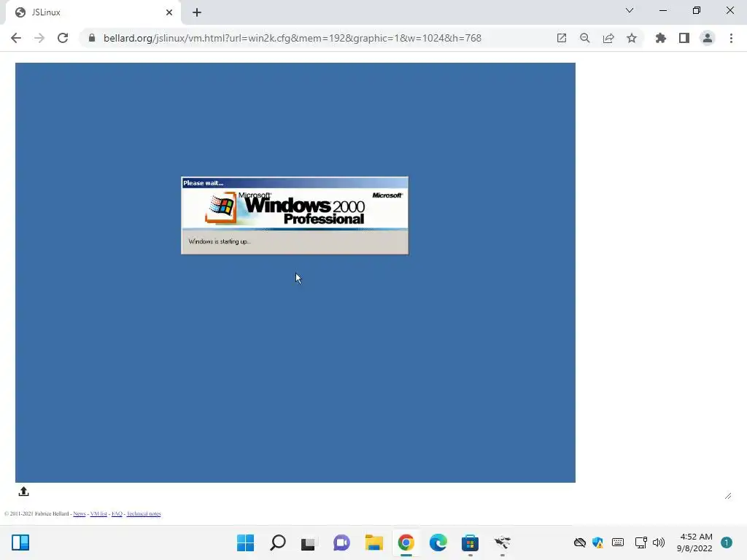Open the Technical notes link
Viewport: 747px width, 560px height.
[x=144, y=514]
